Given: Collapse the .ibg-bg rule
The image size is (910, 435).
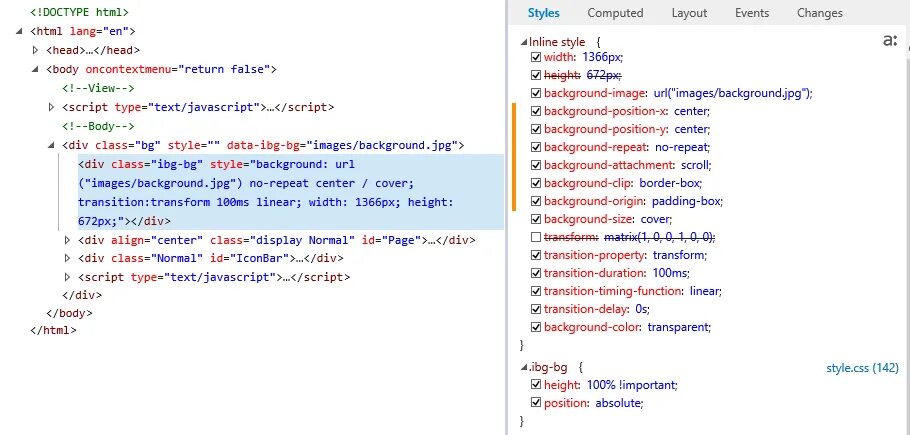Looking at the screenshot, I should (524, 368).
